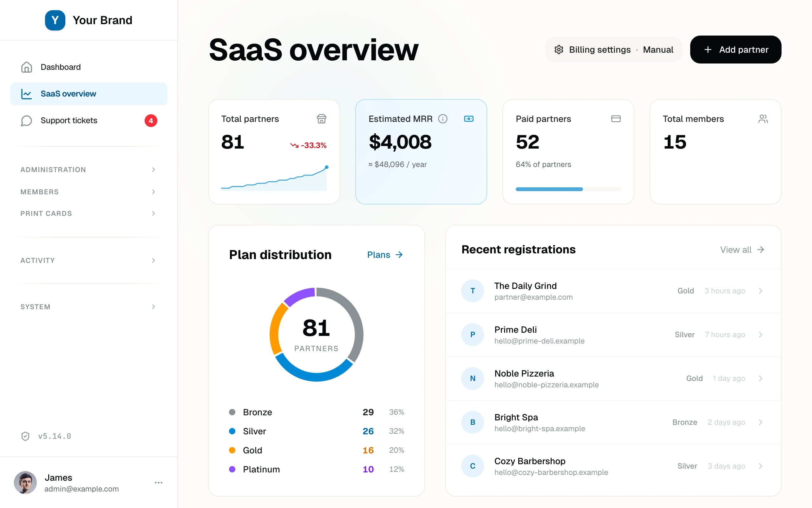The width and height of the screenshot is (812, 508).
Task: Click the v5.14.0 version label
Action: (55, 436)
